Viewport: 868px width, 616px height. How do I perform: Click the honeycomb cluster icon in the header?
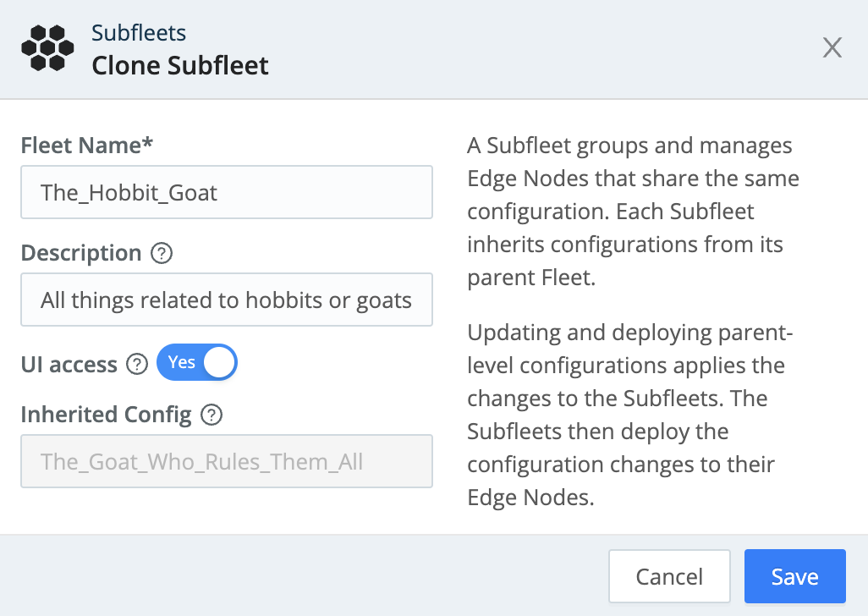coord(47,48)
